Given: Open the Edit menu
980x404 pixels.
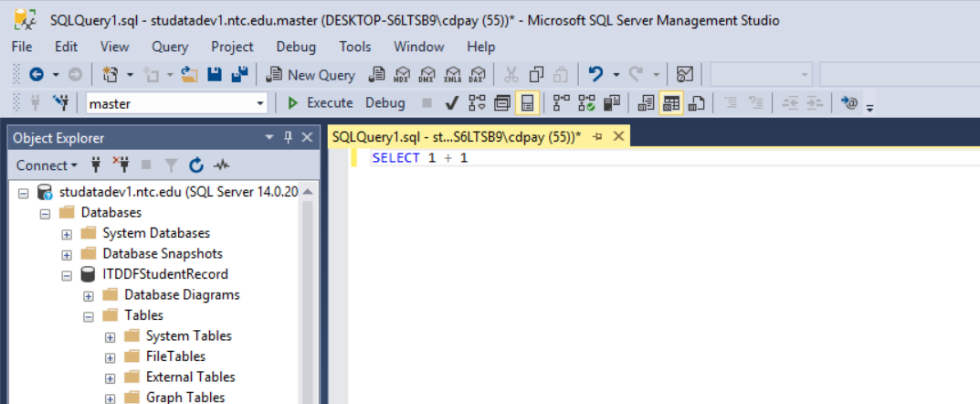Looking at the screenshot, I should 66,47.
